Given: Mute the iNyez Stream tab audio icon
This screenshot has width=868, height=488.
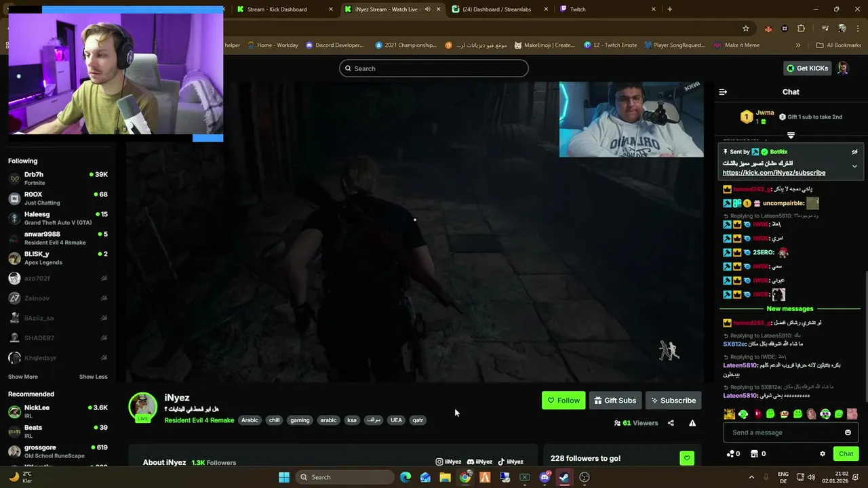Looking at the screenshot, I should tap(427, 9).
